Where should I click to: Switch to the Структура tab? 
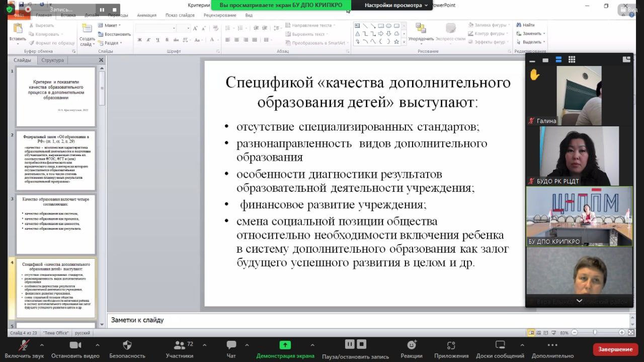coord(53,60)
